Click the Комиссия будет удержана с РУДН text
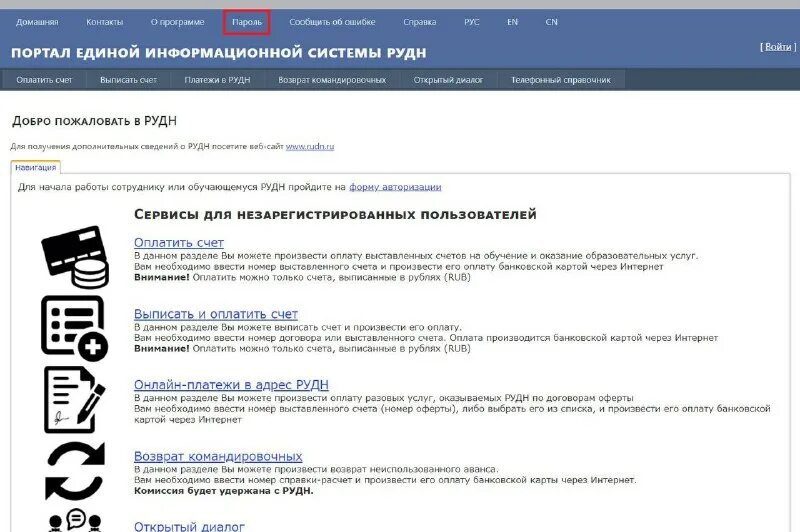This screenshot has width=800, height=532. (x=223, y=491)
